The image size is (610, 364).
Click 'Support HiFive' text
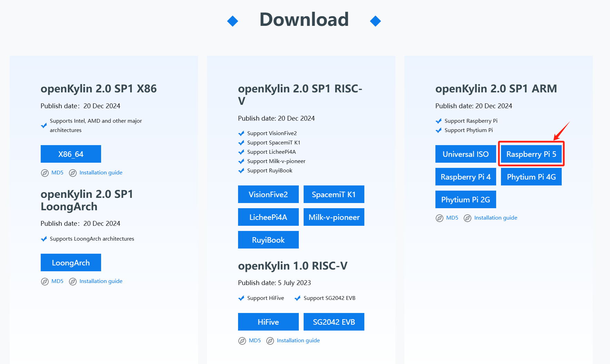266,298
